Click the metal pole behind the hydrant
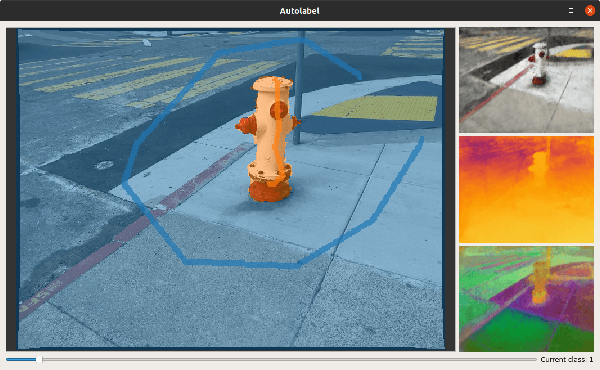 (298, 88)
